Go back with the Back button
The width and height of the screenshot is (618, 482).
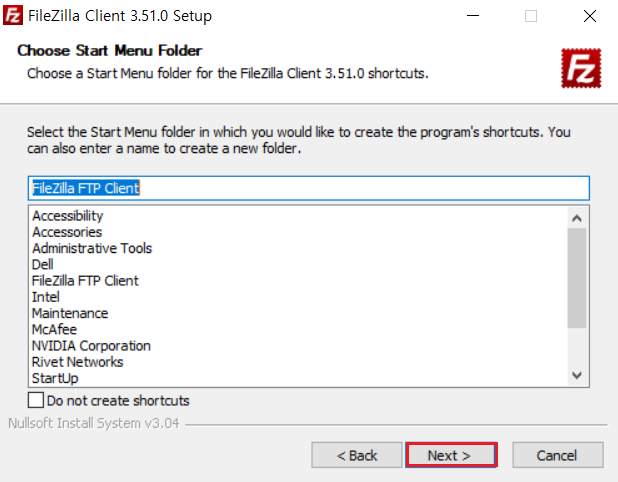click(357, 455)
